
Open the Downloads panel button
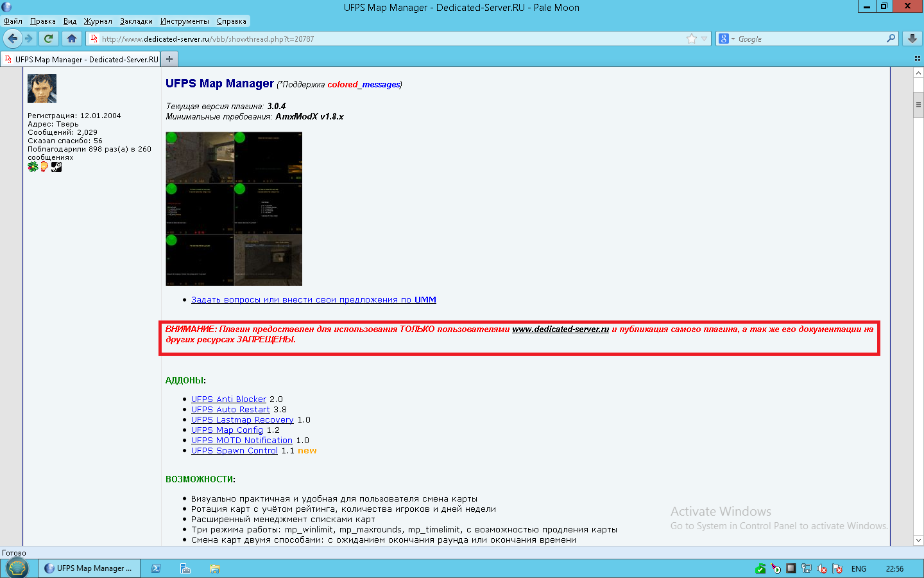pos(912,39)
